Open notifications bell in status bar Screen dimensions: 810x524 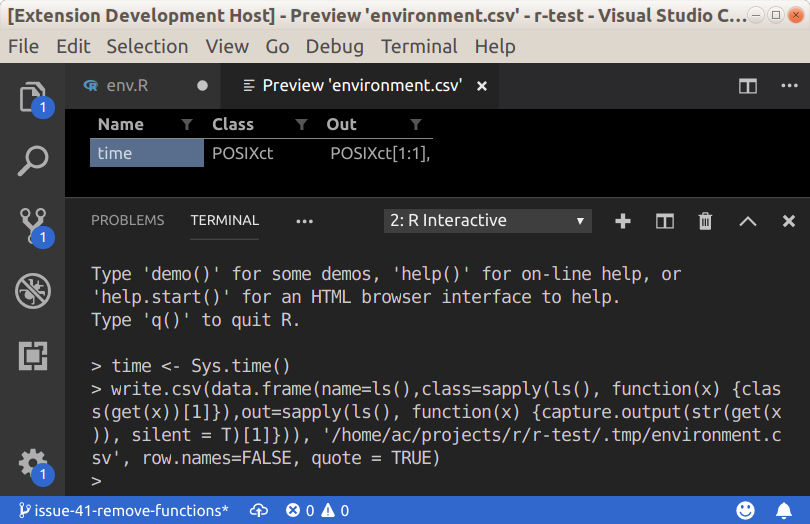(784, 511)
